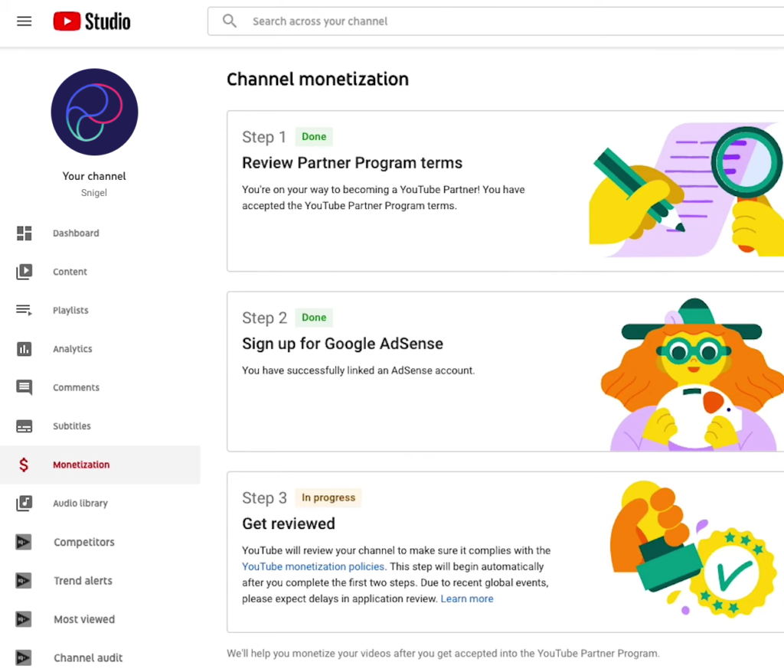Image resolution: width=784 pixels, height=672 pixels.
Task: Click the Subtitles icon
Action: pyautogui.click(x=24, y=426)
